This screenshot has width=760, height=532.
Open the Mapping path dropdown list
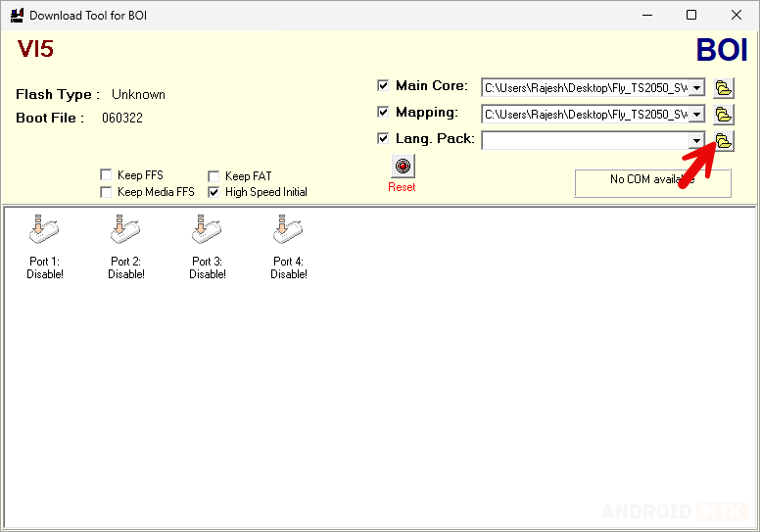[696, 115]
